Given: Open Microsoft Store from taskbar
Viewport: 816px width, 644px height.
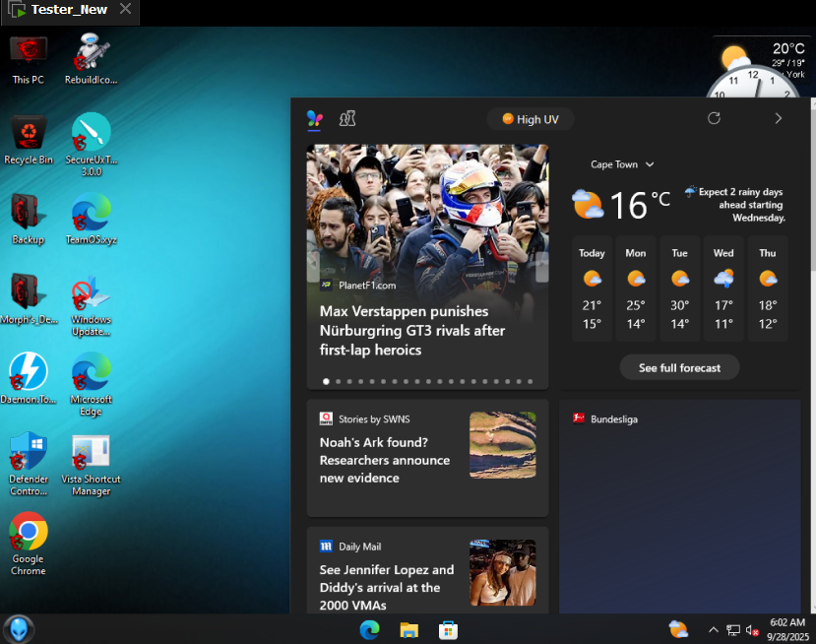Looking at the screenshot, I should click(448, 630).
